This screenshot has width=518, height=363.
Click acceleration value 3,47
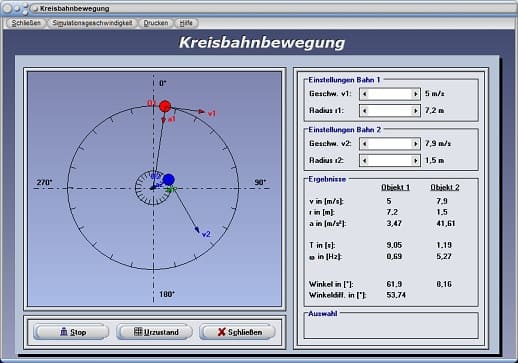click(x=394, y=223)
